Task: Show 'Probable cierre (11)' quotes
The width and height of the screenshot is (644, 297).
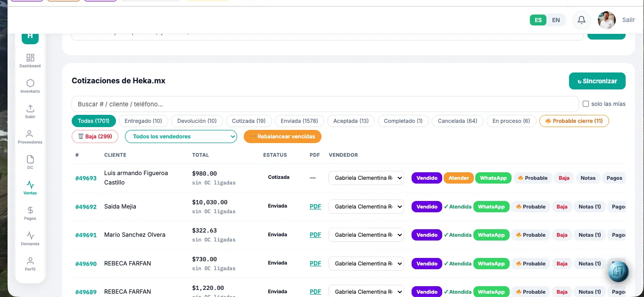Action: [x=574, y=121]
